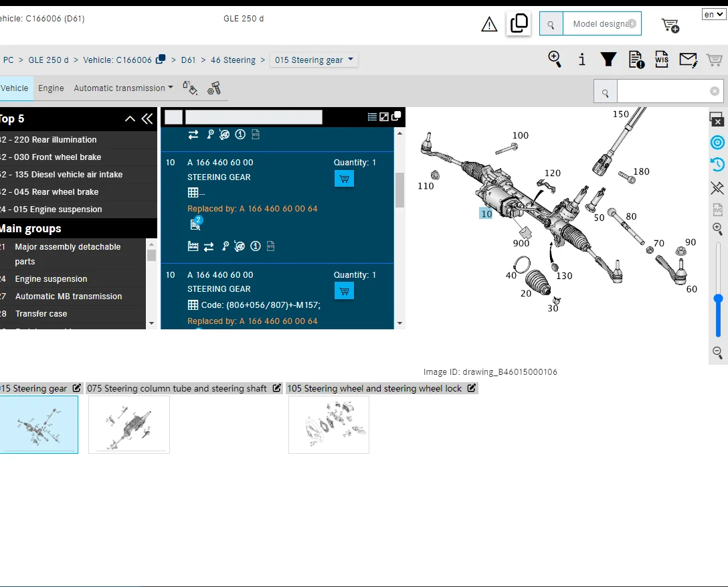Image resolution: width=728 pixels, height=587 pixels.
Task: Click the edit icon next to 075 Steering column tube
Action: 277,388
